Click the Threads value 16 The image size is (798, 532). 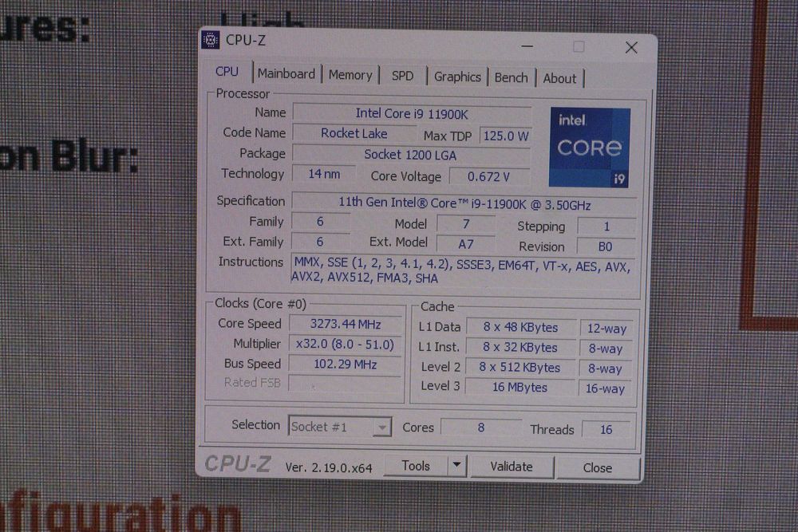pos(606,430)
